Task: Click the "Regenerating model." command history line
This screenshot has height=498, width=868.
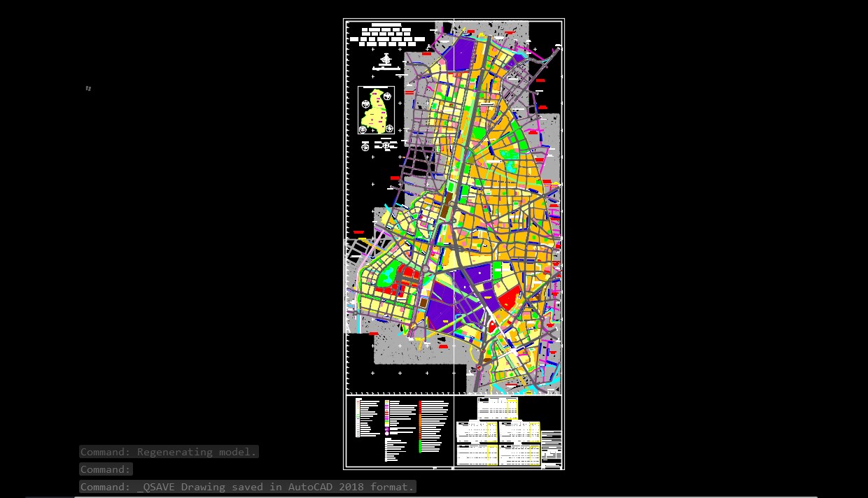Action: 169,452
